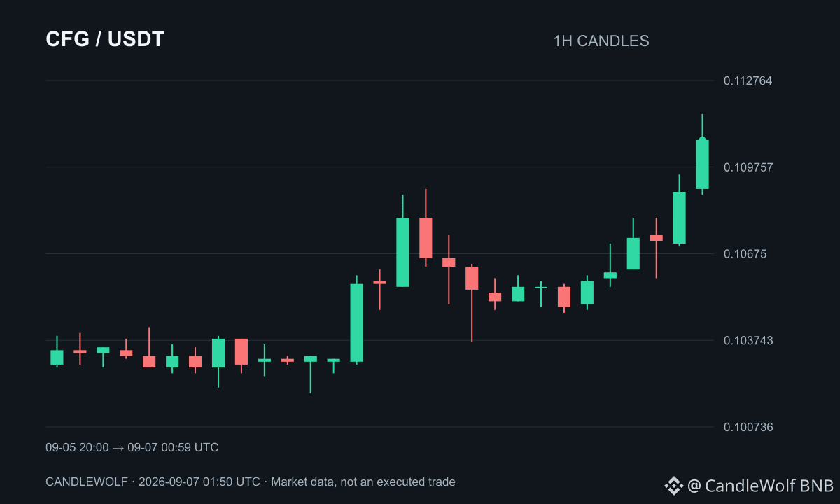Click the 1H CANDLES timeframe label
Image resolution: width=840 pixels, height=504 pixels.
[x=601, y=41]
